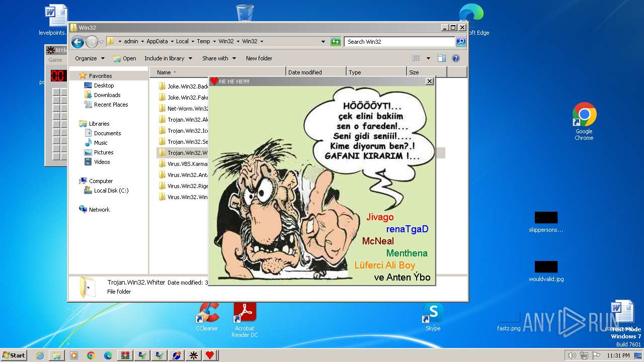The width and height of the screenshot is (644, 362).
Task: Expand the Share with dropdown
Action: point(219,58)
